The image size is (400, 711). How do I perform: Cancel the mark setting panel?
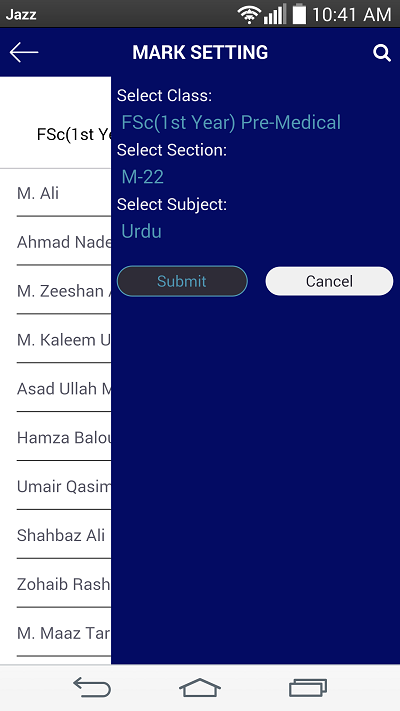[x=329, y=281]
